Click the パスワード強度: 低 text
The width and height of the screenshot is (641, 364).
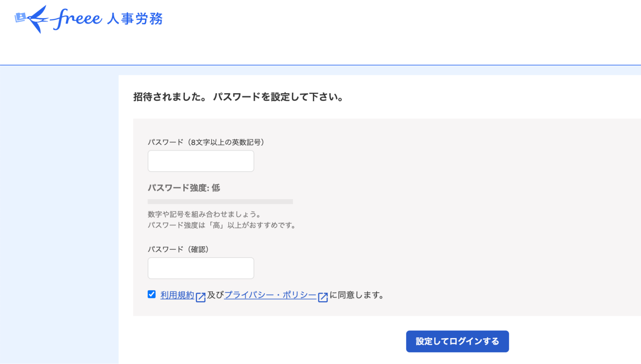184,188
